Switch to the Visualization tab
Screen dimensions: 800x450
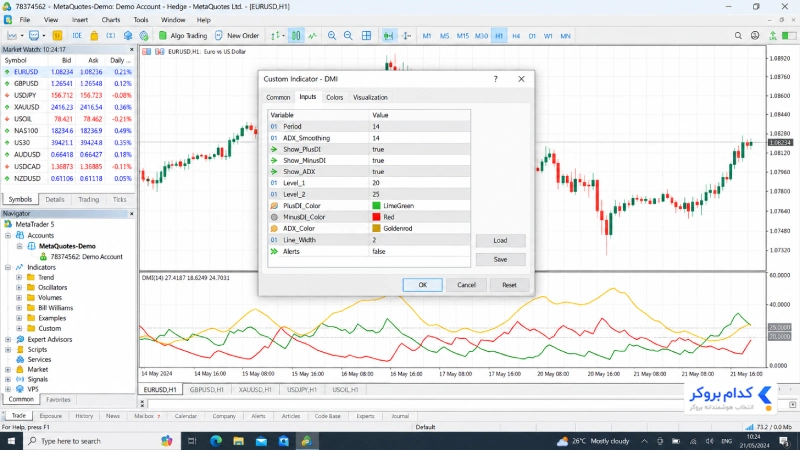pos(370,97)
